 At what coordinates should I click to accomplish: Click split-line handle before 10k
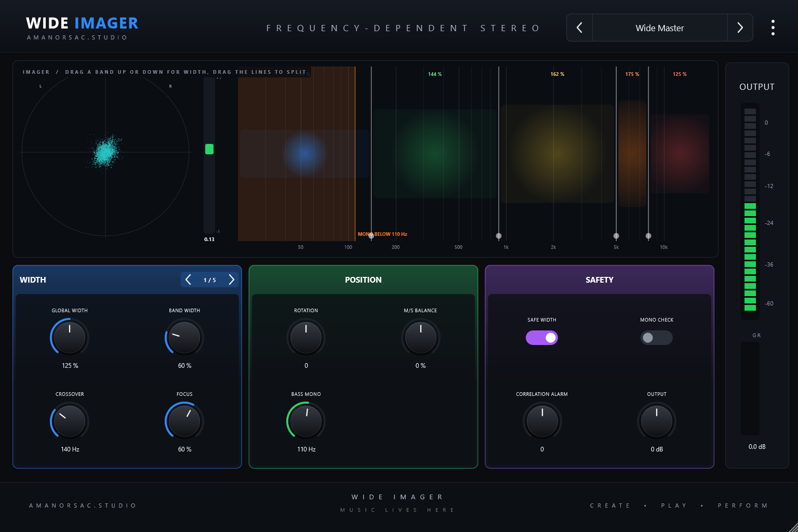point(648,236)
